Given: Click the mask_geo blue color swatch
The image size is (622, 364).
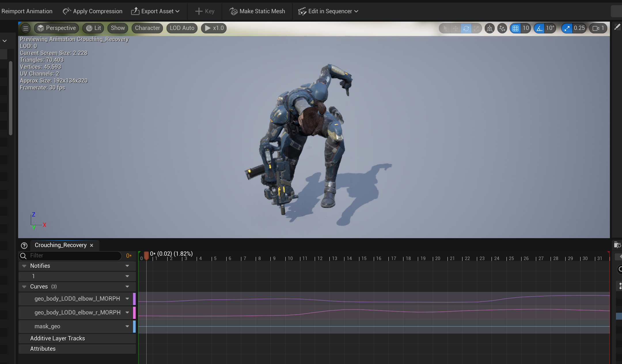Looking at the screenshot, I should click(x=134, y=326).
